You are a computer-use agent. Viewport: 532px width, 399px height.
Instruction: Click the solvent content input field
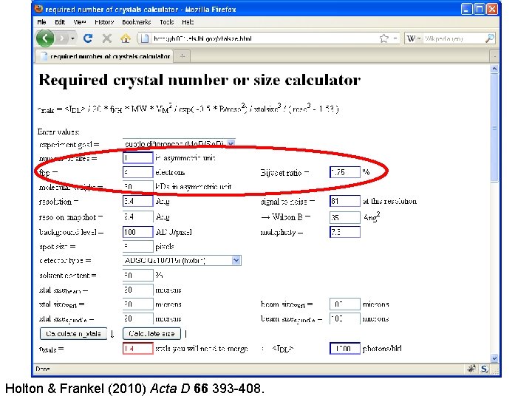(x=137, y=275)
